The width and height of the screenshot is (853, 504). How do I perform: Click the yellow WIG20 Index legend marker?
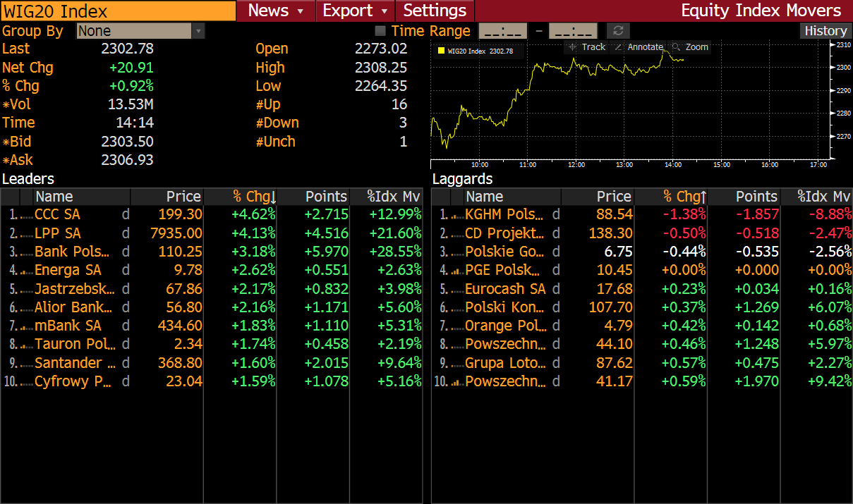pyautogui.click(x=441, y=51)
